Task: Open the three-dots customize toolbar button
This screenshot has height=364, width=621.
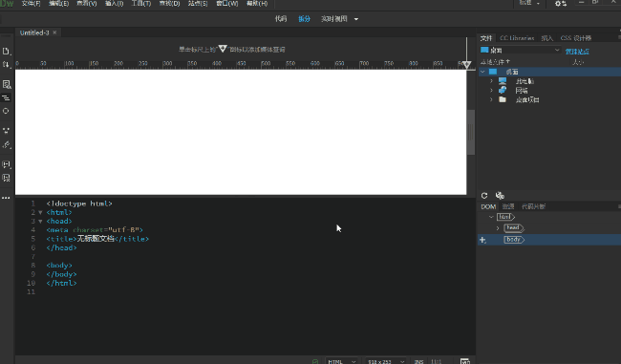Action: point(6,198)
